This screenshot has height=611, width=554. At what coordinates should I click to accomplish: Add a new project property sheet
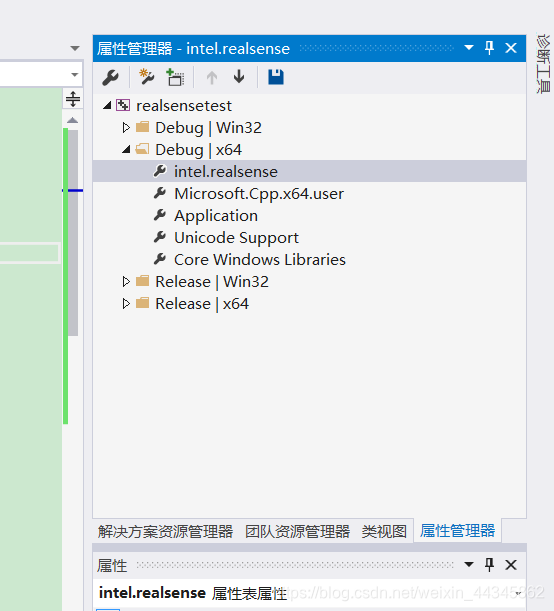(146, 77)
